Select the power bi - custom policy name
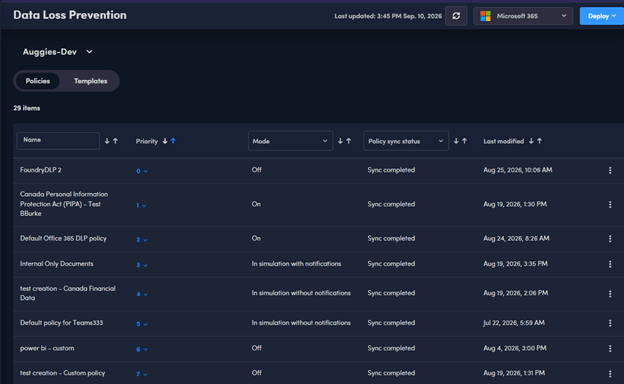Viewport: 624px width, 384px height. pyautogui.click(x=47, y=348)
